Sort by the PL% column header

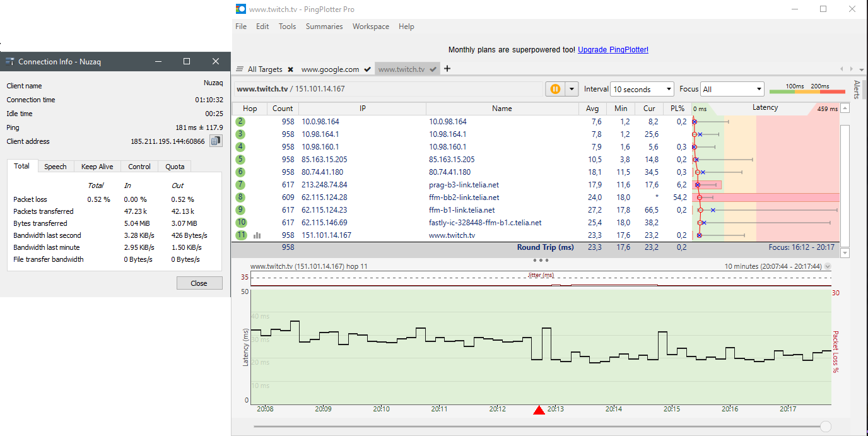pyautogui.click(x=677, y=109)
